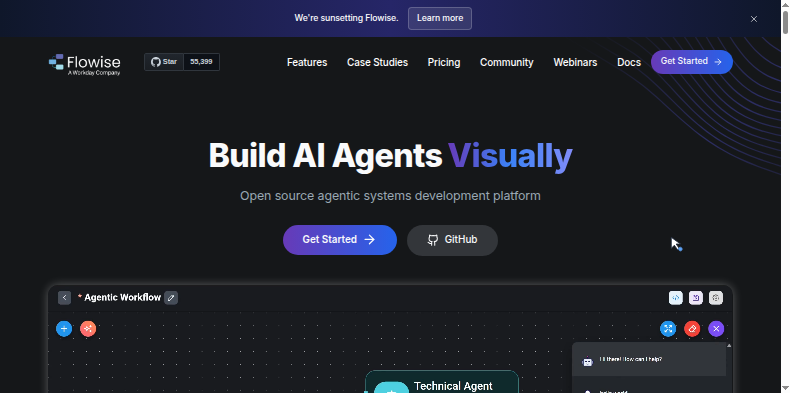This screenshot has height=393, width=790.
Task: Dismiss the sunsetting Flowise banner
Action: pos(754,19)
